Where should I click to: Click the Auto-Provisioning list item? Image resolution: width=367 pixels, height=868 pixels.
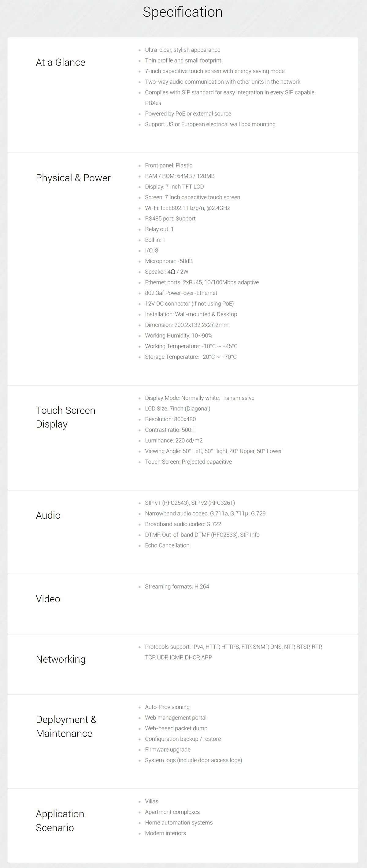click(167, 707)
